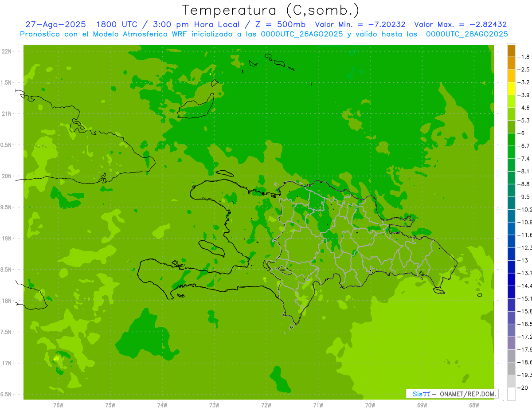Screen dimensions: 532x411
Task: Click the '20N' latitude axis label
Action: click(8, 176)
